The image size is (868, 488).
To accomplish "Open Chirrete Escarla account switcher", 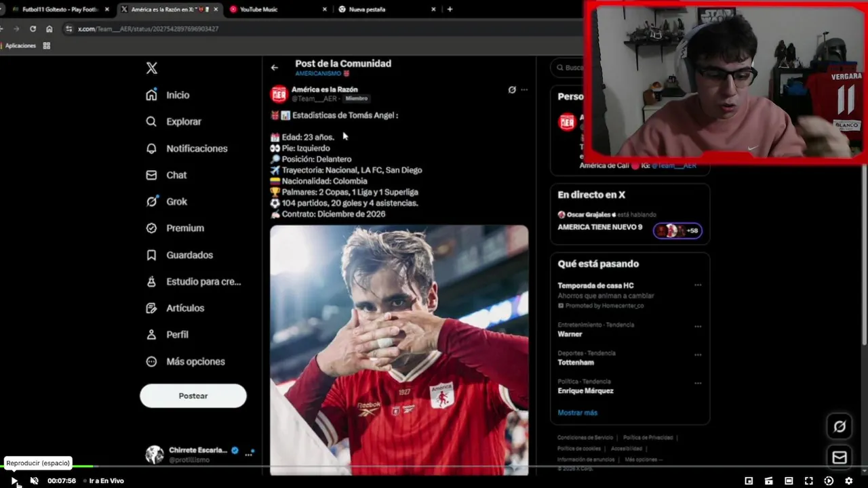I will click(200, 454).
